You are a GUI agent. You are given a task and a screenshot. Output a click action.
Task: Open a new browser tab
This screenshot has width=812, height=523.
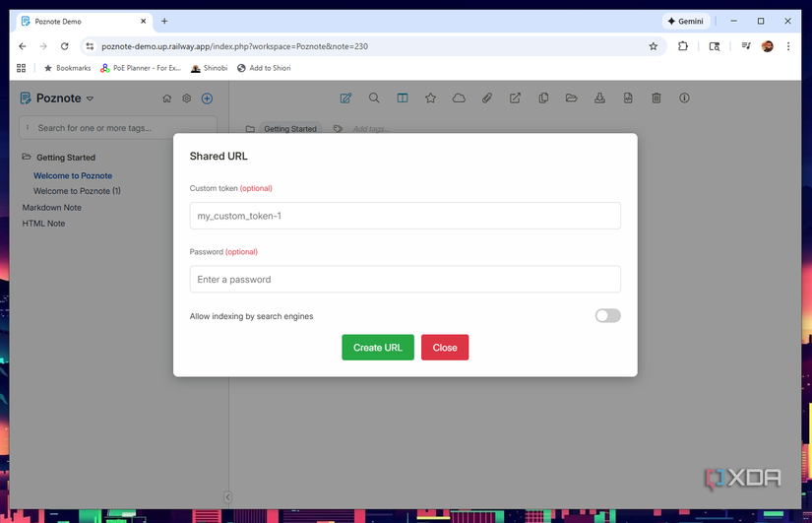click(164, 22)
